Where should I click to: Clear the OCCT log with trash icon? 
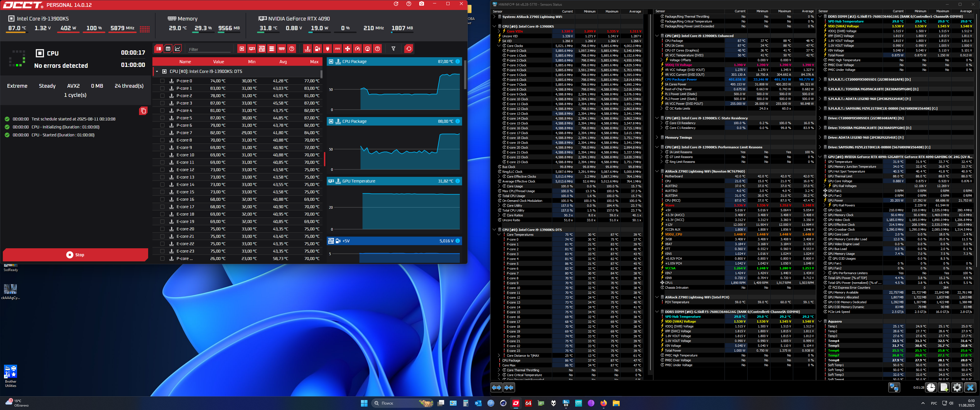(143, 111)
